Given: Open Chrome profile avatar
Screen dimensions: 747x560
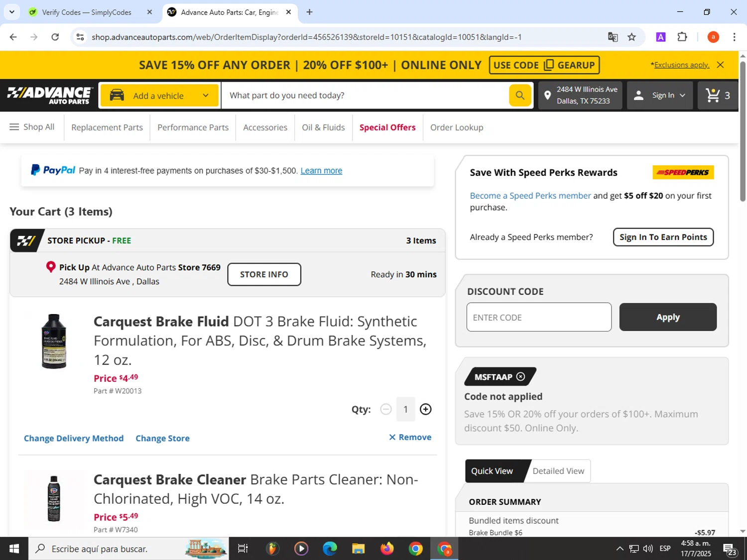Looking at the screenshot, I should coord(713,37).
